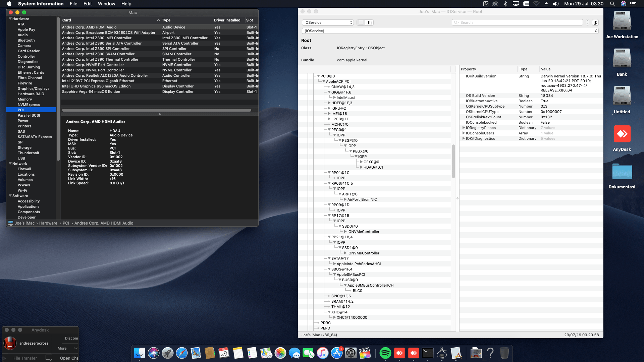The height and width of the screenshot is (362, 644).
Task: Open App Store from the Dock
Action: 337,353
